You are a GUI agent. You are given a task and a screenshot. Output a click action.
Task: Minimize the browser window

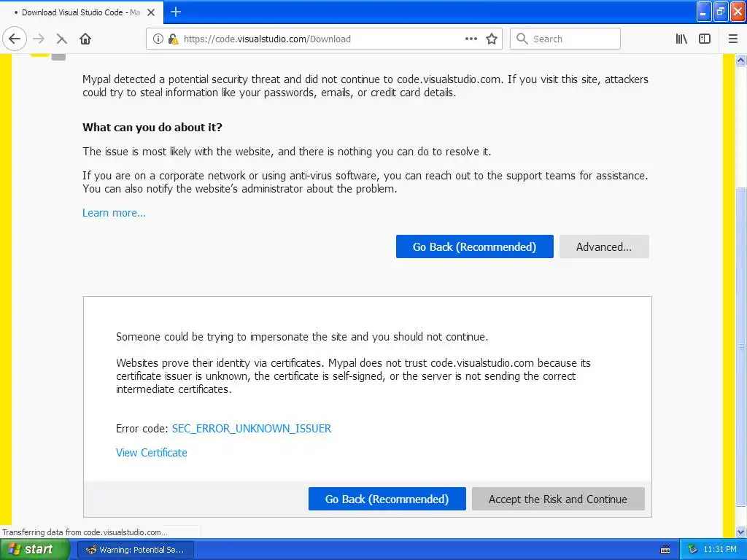704,12
